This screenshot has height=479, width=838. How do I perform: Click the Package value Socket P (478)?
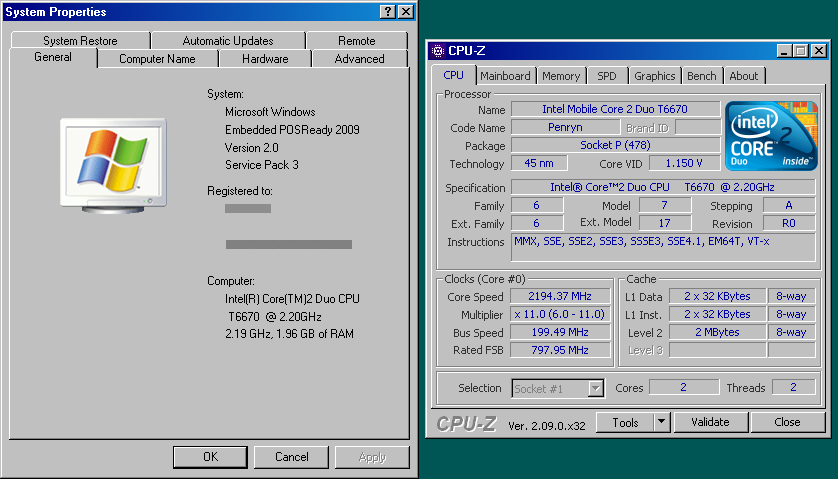pyautogui.click(x=615, y=145)
